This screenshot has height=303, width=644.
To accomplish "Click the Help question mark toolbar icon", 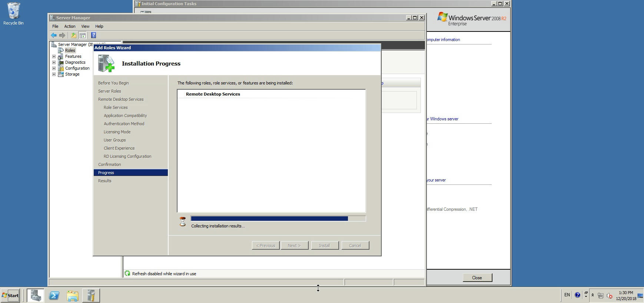I will (94, 36).
